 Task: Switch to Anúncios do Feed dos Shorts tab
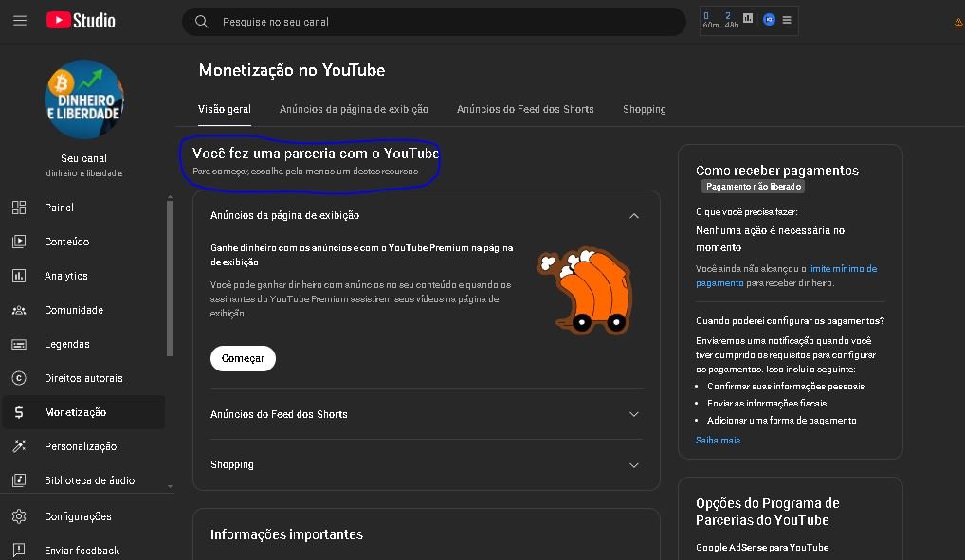click(x=525, y=110)
